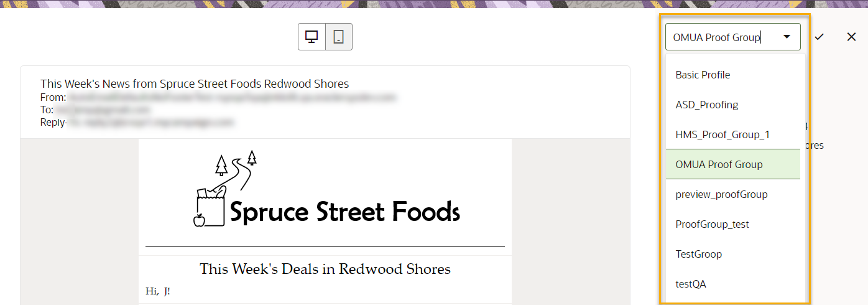Select Basic Profile from the list
Image resolution: width=868 pixels, height=305 pixels.
click(703, 75)
